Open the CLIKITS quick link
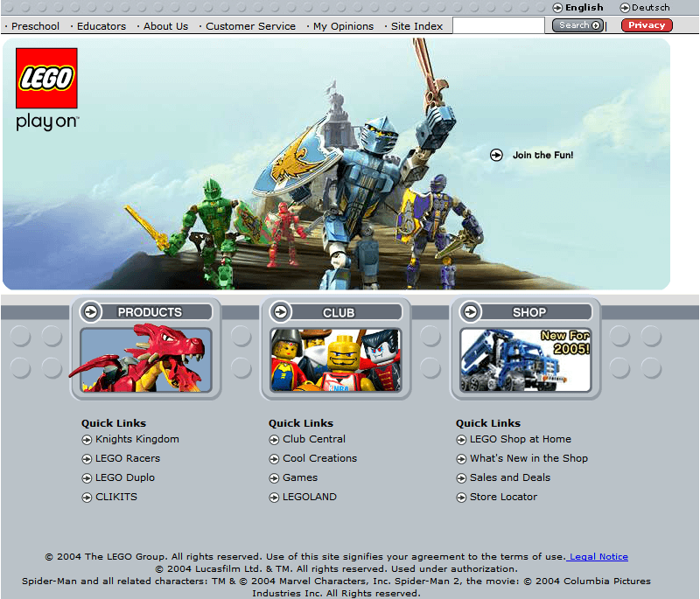 coord(116,497)
